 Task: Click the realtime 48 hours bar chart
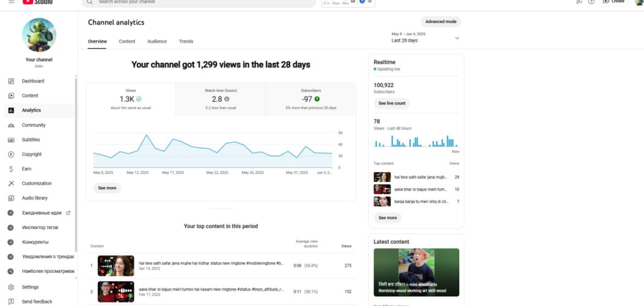(x=416, y=141)
